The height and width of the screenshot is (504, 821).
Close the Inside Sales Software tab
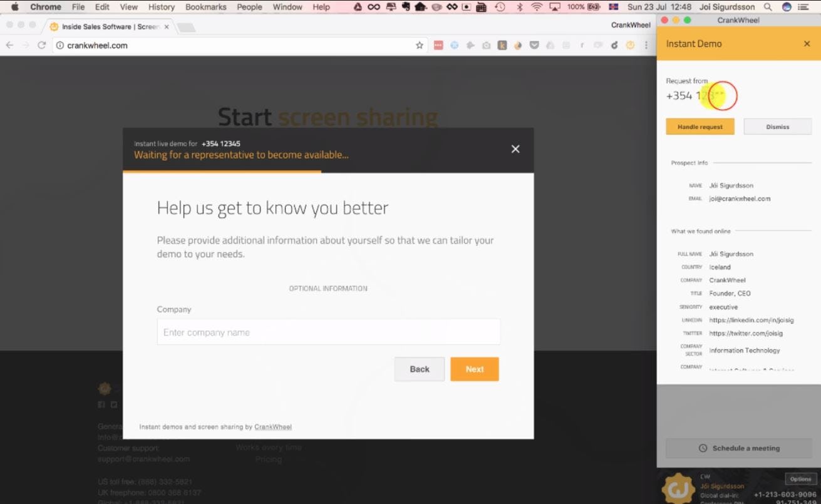tap(167, 27)
